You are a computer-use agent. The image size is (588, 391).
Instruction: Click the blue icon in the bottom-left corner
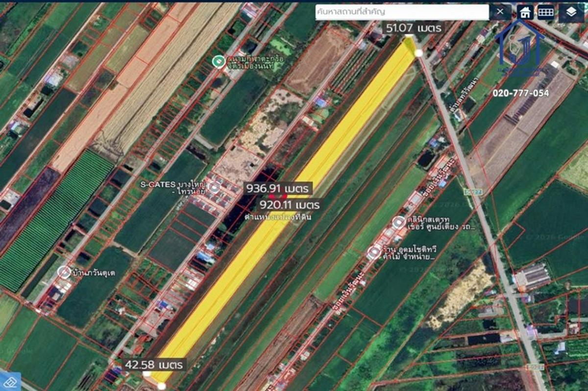click(x=10, y=381)
